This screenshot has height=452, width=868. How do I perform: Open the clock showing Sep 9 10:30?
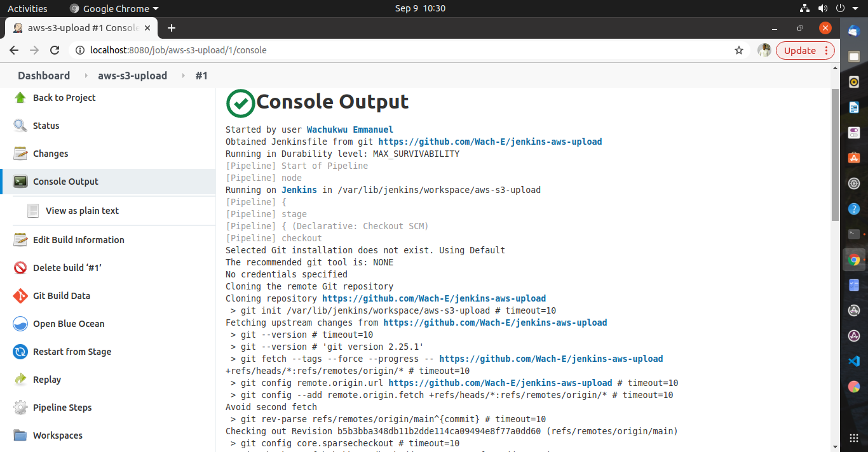coord(420,8)
